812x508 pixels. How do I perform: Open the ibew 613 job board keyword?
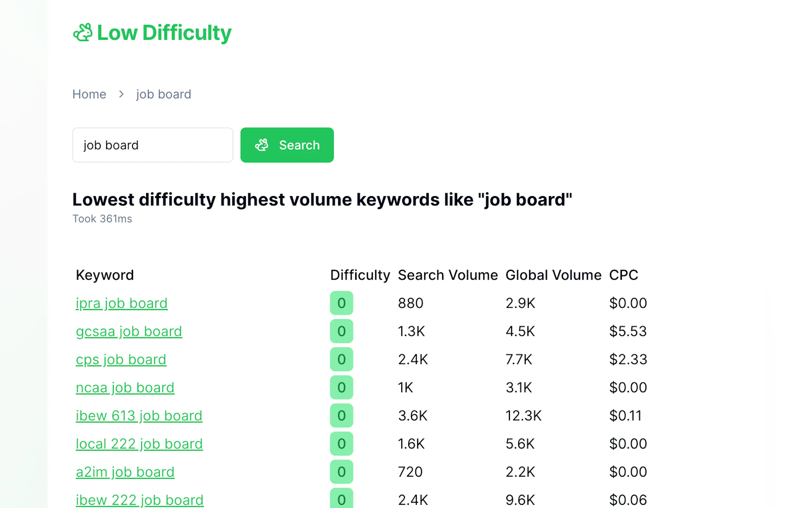139,416
